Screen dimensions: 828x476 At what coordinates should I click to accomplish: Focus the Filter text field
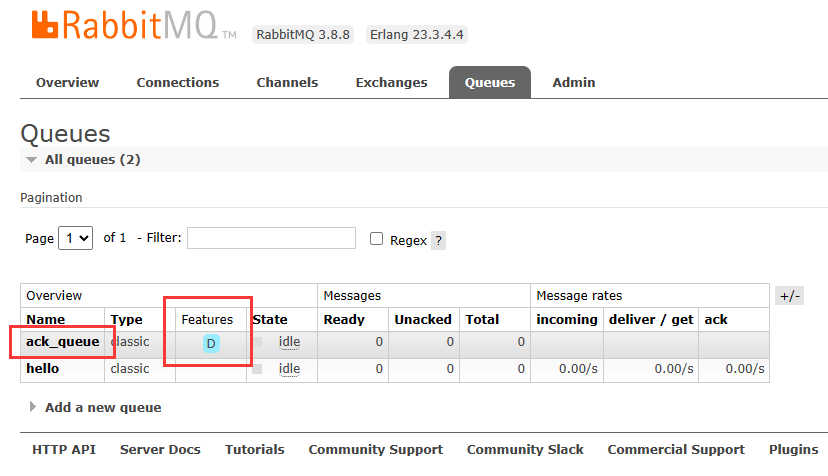(x=271, y=238)
